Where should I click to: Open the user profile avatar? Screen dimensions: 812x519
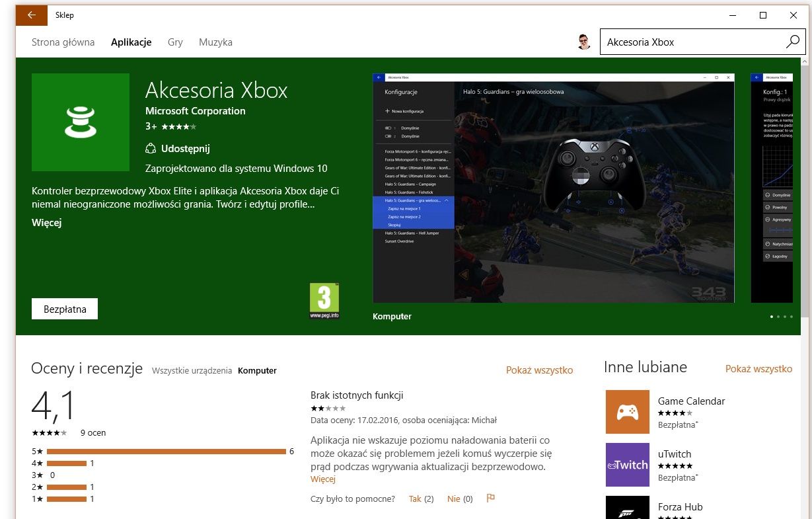click(x=583, y=42)
